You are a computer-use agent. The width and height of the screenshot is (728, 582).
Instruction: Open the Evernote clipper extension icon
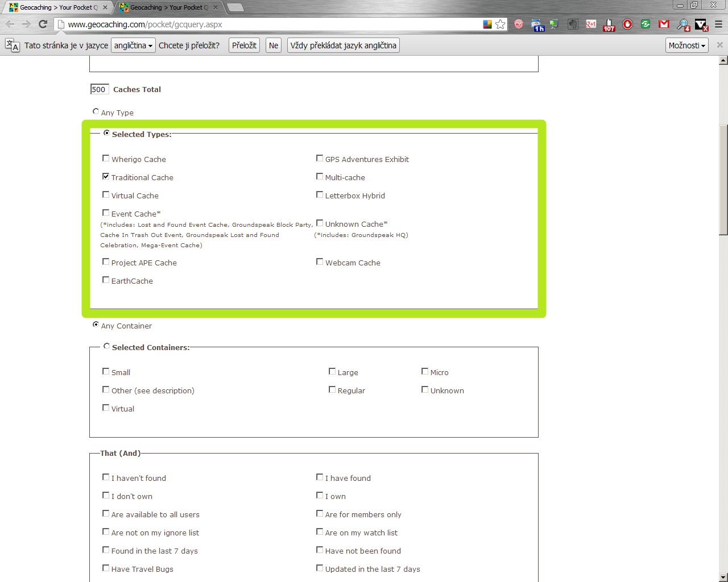(x=573, y=24)
